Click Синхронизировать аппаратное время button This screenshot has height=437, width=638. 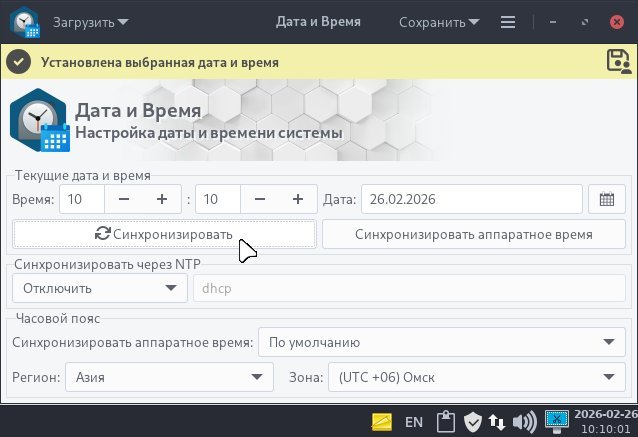(474, 234)
